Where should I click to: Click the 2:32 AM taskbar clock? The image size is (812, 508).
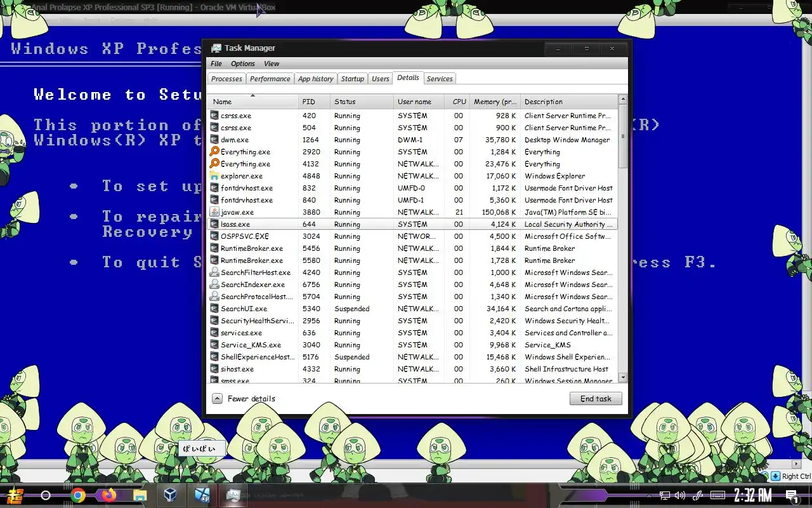(x=752, y=495)
